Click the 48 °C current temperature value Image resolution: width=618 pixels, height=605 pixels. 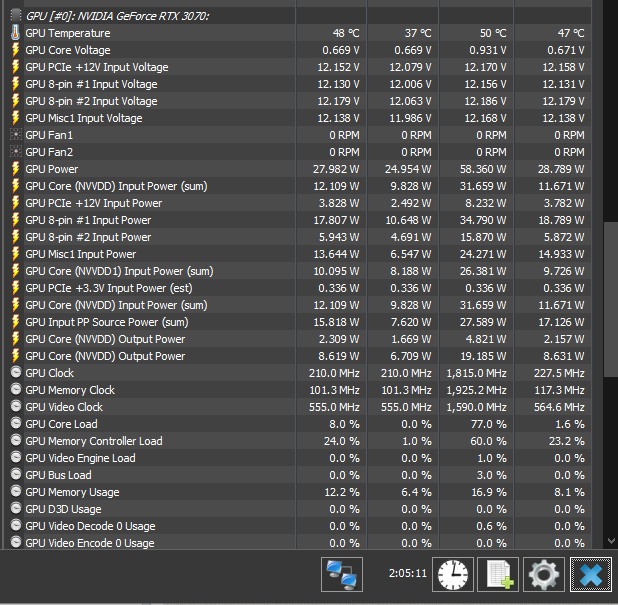point(346,33)
